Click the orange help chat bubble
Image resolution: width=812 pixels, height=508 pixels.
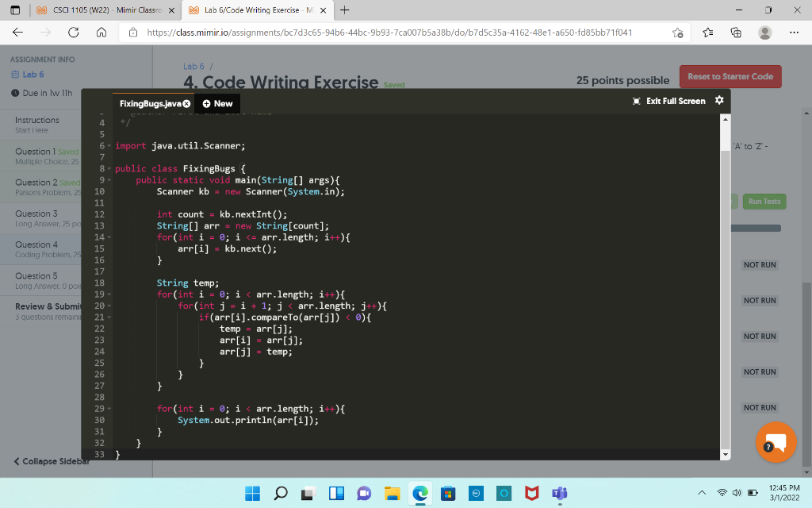point(776,443)
